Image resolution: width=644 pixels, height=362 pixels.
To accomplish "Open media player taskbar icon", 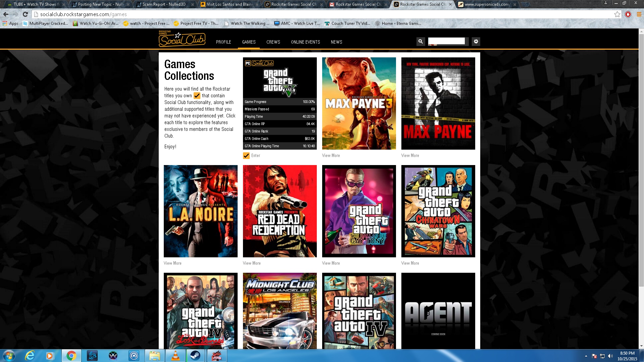I will 50,356.
